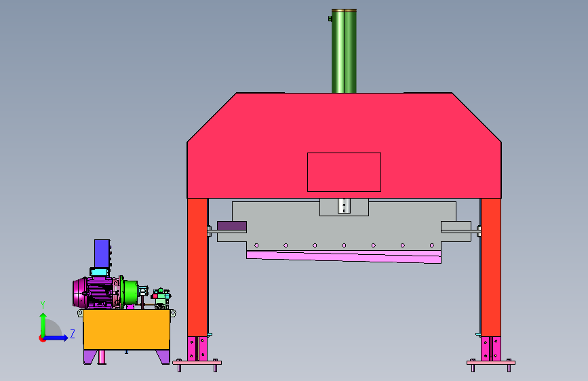Click the rectangular access panel on the red hood
588x381 pixels.
pos(345,172)
